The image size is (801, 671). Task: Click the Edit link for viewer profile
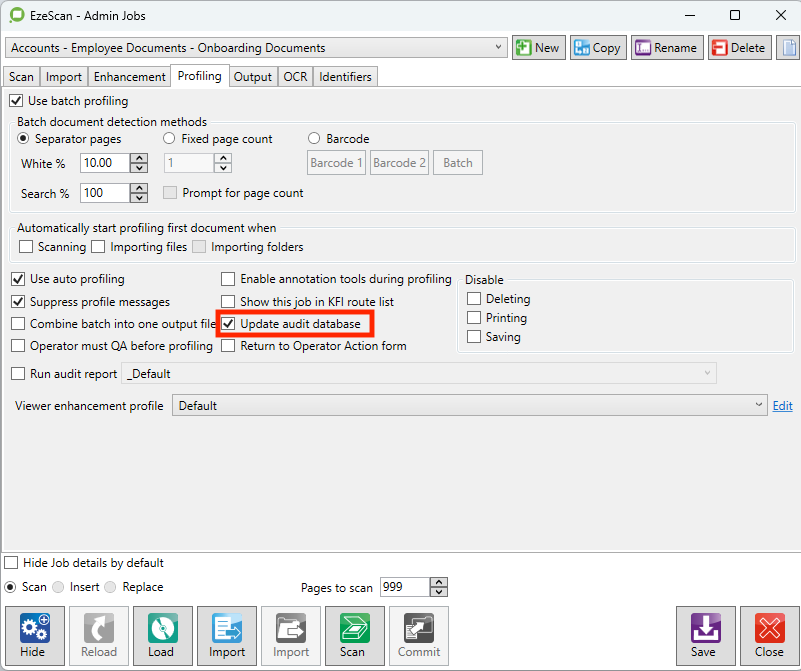tap(782, 406)
